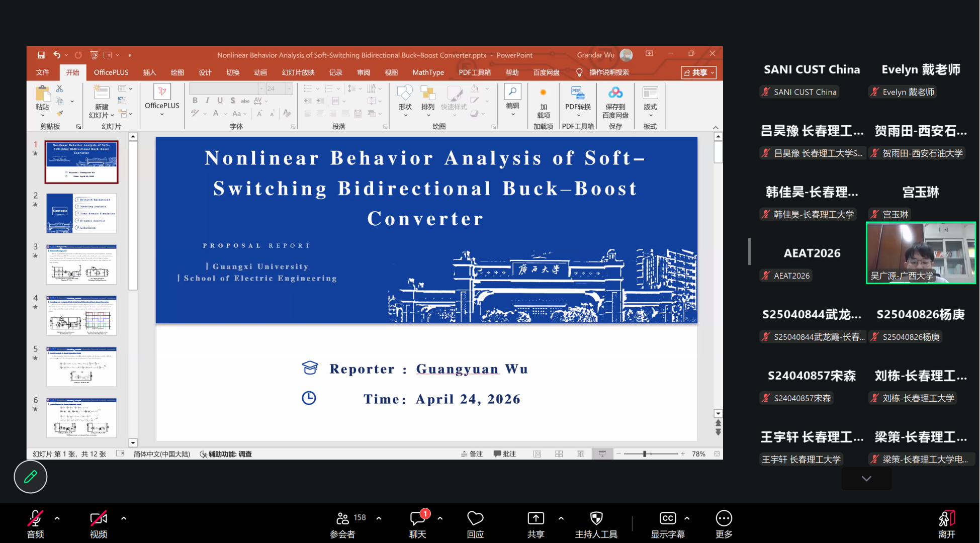Toggle 视频 camera on or off
This screenshot has width=980, height=543.
(98, 518)
